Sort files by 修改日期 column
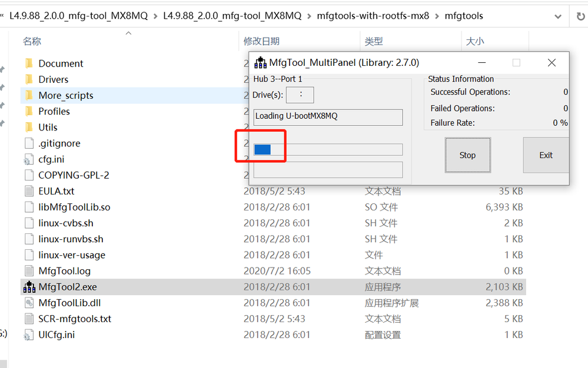Screen dimensions: 588x368 click(261, 41)
